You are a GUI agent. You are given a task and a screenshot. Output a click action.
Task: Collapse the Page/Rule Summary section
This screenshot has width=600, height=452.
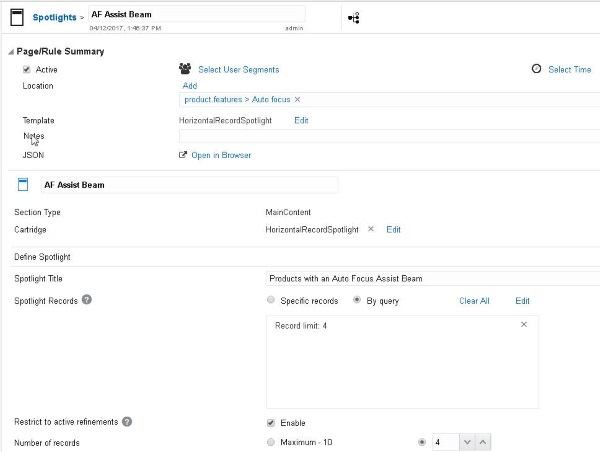pos(11,52)
